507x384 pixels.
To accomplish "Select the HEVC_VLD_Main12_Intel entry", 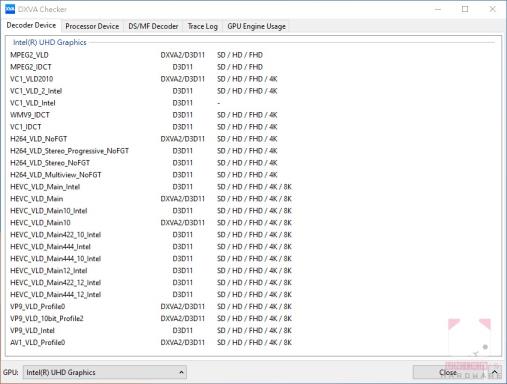I will [49, 271].
